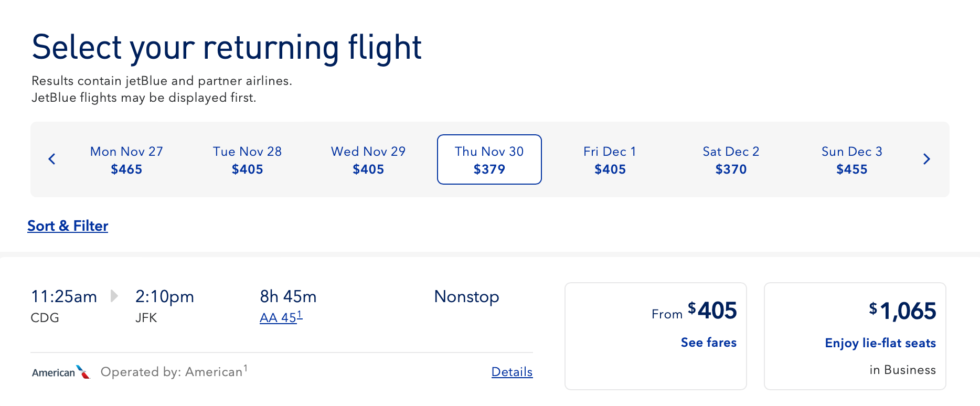The image size is (980, 406).
Task: Pick the Sat Dec 2 $370 date
Action: (x=731, y=159)
